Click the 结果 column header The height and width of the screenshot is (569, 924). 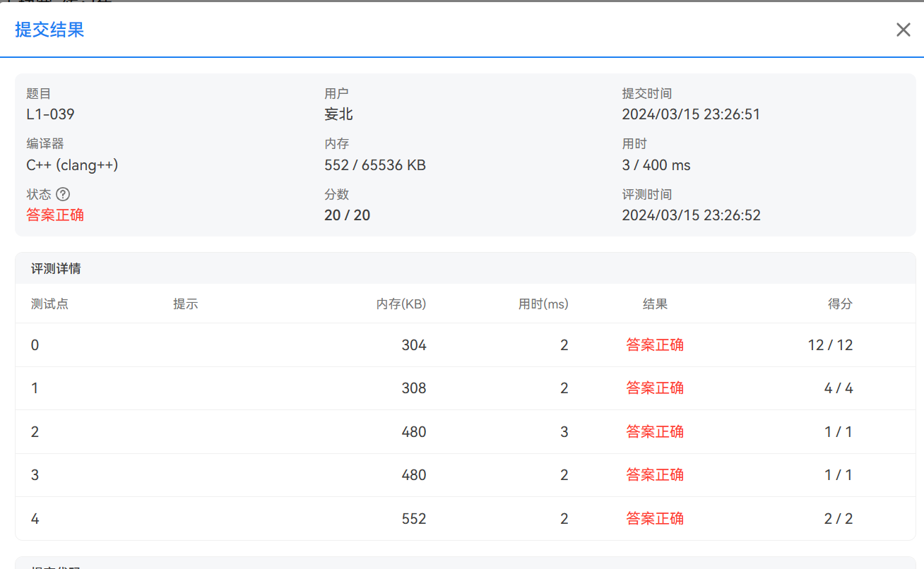pyautogui.click(x=655, y=304)
